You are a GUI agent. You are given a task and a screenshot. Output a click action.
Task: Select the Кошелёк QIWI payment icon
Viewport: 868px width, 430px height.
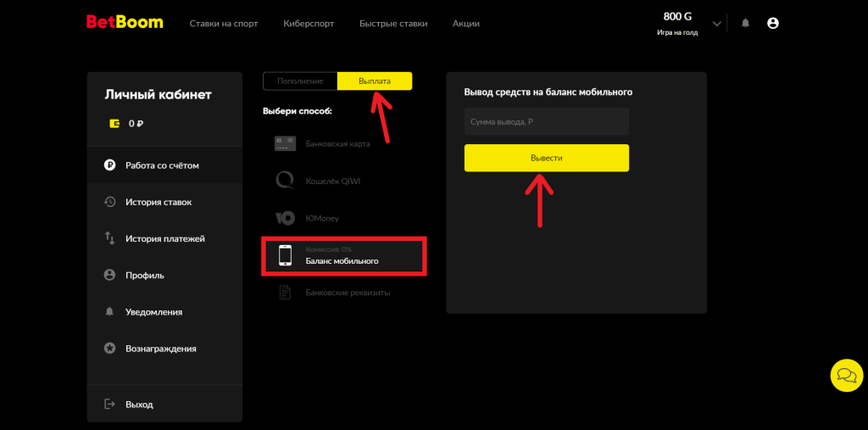tap(285, 181)
